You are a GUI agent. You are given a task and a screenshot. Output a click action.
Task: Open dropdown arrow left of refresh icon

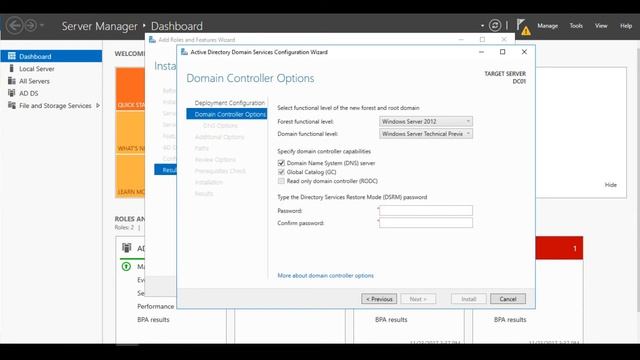482,26
